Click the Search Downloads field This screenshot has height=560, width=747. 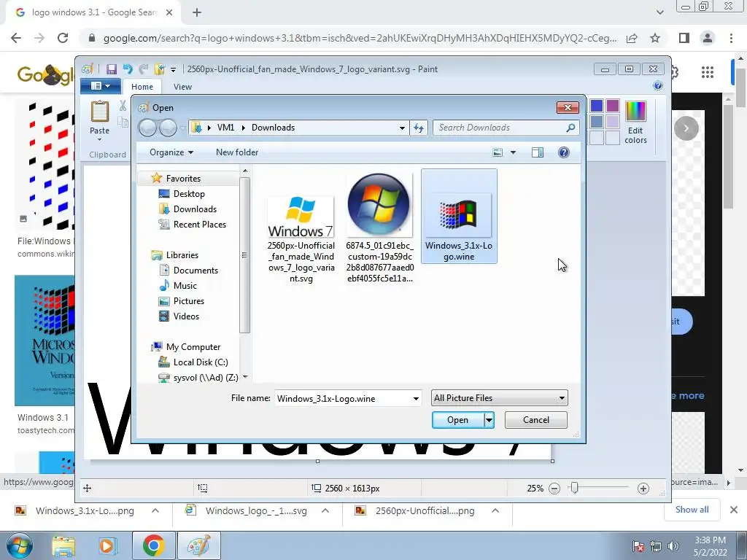[506, 128]
